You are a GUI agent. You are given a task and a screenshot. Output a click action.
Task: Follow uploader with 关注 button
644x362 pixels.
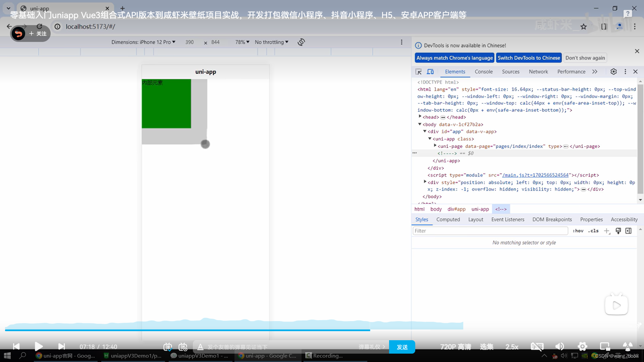(38, 34)
